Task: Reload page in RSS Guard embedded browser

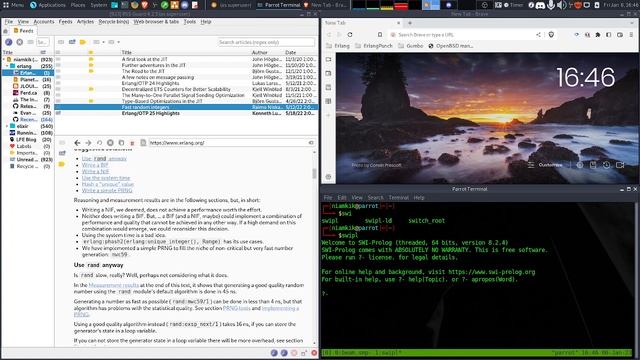Action: (x=99, y=143)
